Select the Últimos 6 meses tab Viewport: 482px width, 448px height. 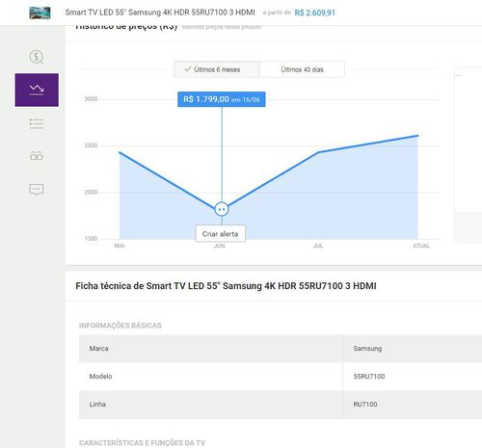pos(217,69)
